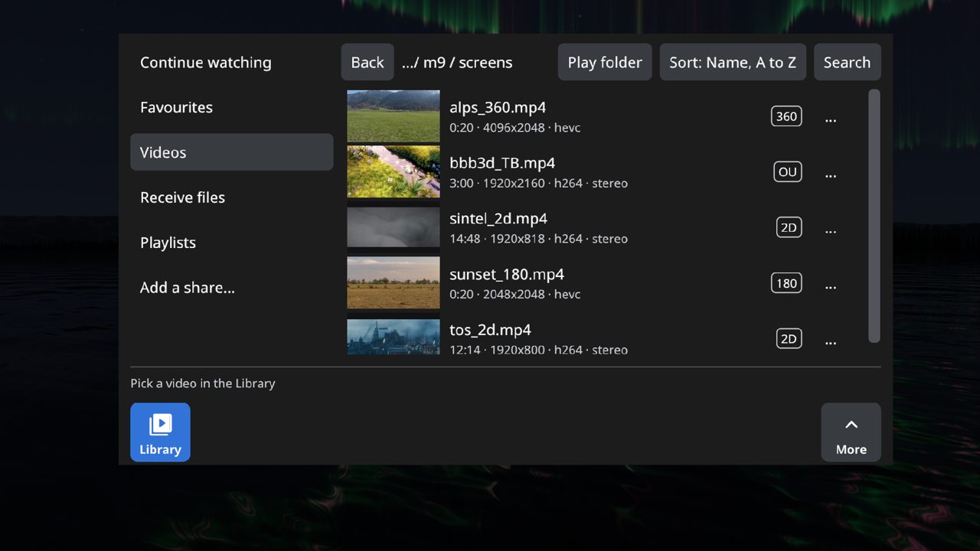Click the 2D badge on tos_2d.mp4
This screenshot has width=980, height=551.
(789, 338)
